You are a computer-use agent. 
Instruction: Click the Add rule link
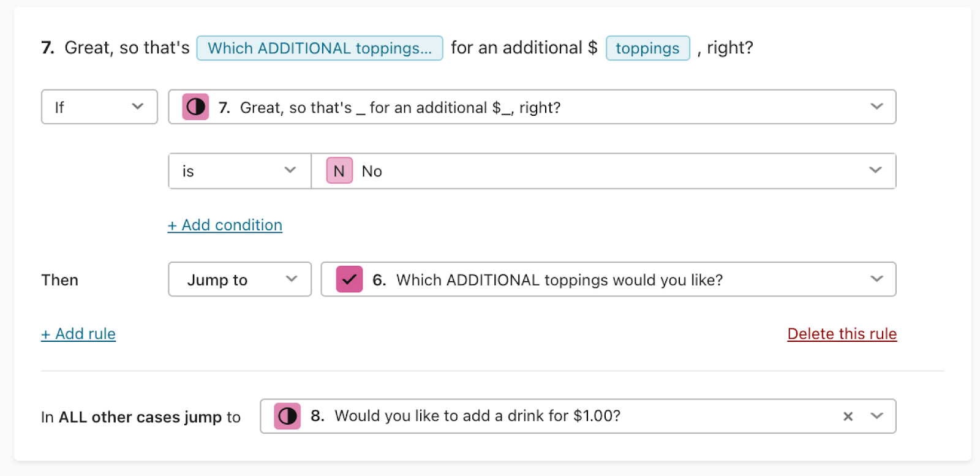[x=78, y=334]
